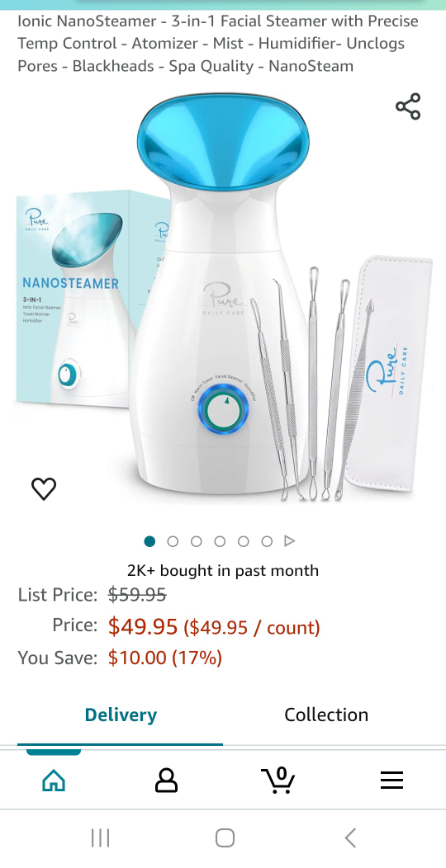Select the fifth image carousel dot

(243, 541)
